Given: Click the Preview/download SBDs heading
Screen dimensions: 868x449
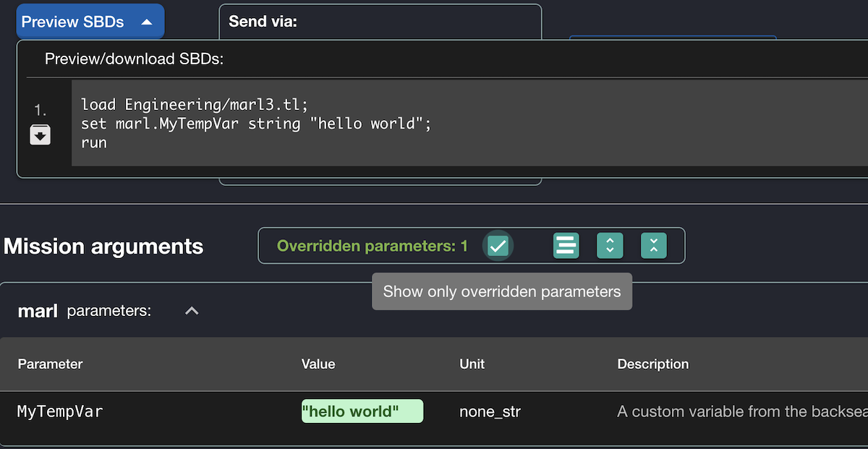Looking at the screenshot, I should click(134, 59).
